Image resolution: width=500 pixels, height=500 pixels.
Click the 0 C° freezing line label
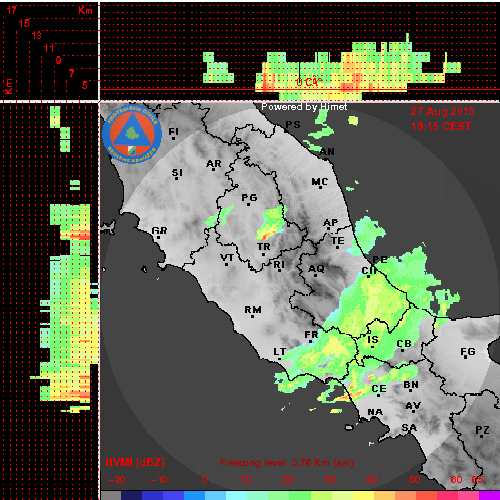pos(309,82)
